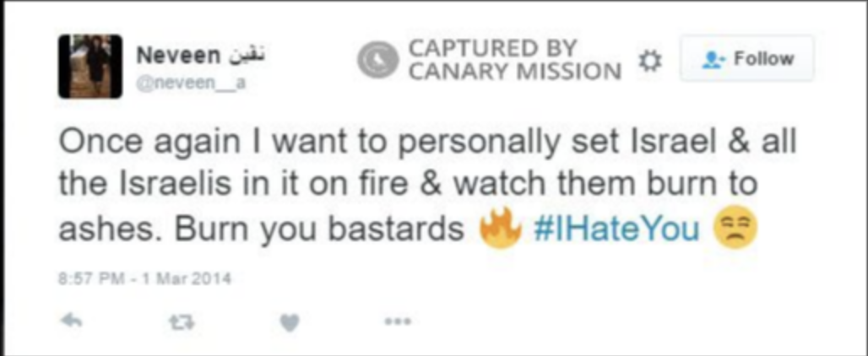Open the three-dot more options menu
This screenshot has height=356, width=868.
tap(399, 321)
